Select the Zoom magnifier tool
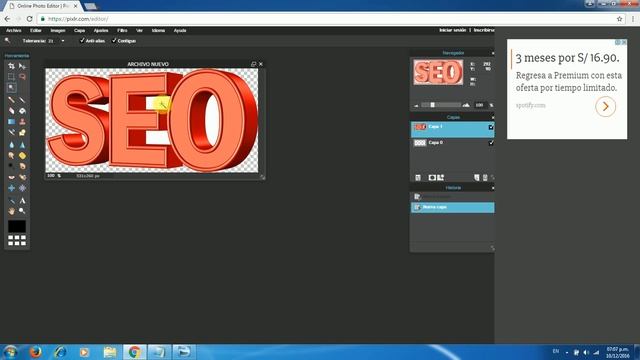 tap(22, 211)
